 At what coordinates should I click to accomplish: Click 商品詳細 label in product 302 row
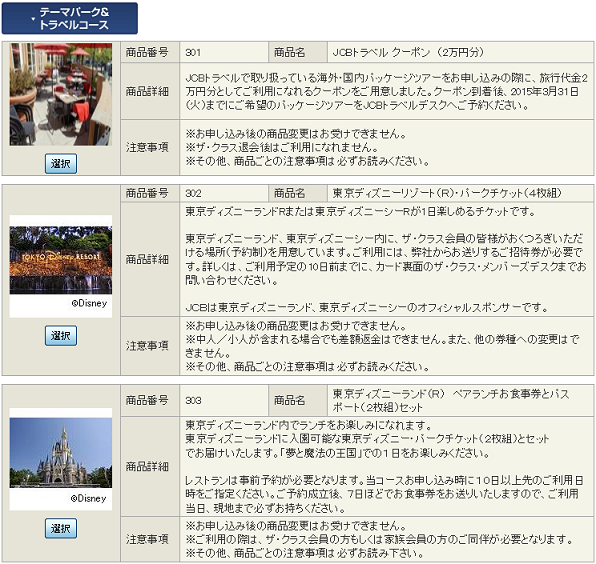(147, 260)
